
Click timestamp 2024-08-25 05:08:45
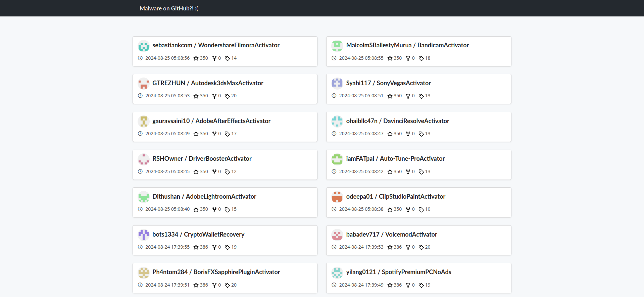pyautogui.click(x=167, y=171)
